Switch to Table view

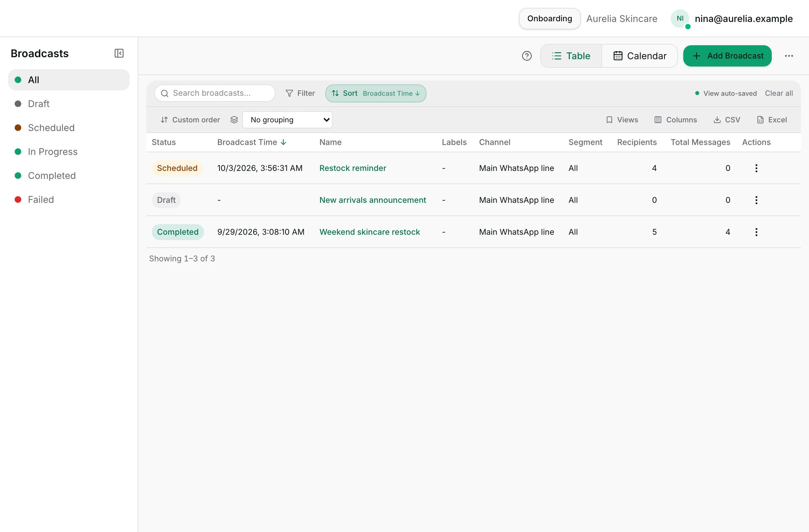pyautogui.click(x=571, y=56)
